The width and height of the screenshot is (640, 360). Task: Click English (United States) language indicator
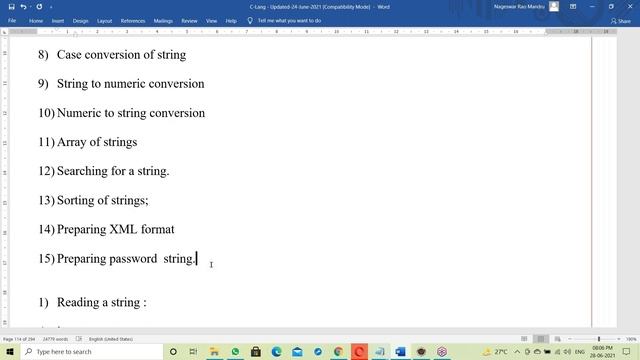click(111, 339)
